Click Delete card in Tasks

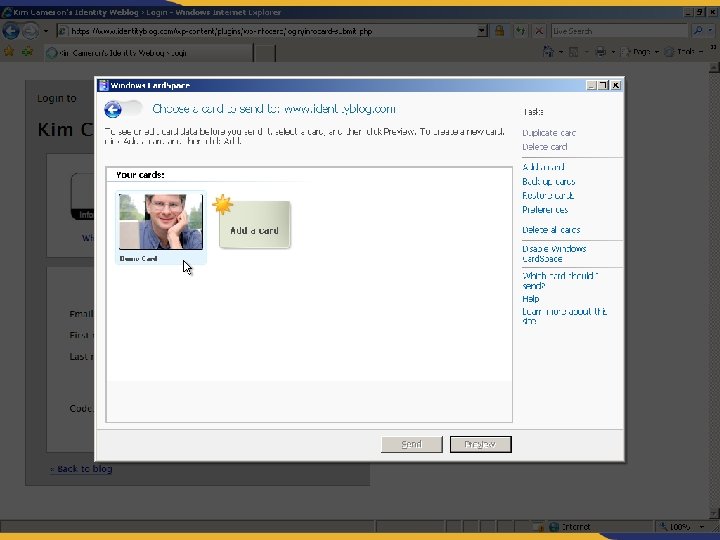tap(545, 147)
